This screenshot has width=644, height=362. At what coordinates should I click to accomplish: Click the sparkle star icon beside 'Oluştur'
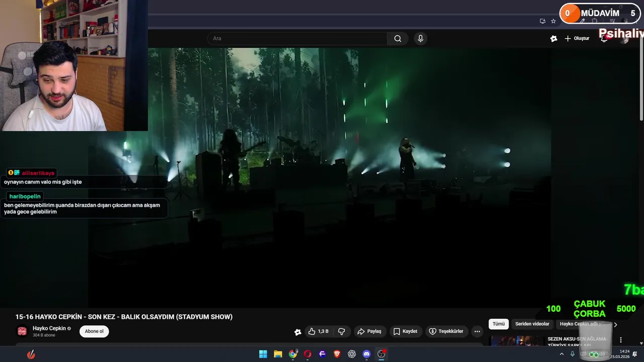(553, 39)
